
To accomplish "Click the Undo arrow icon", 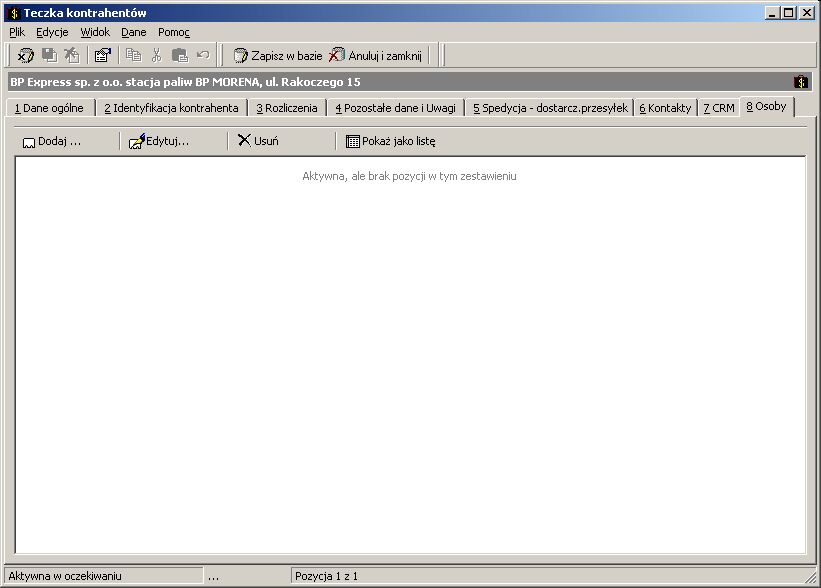I will (203, 54).
